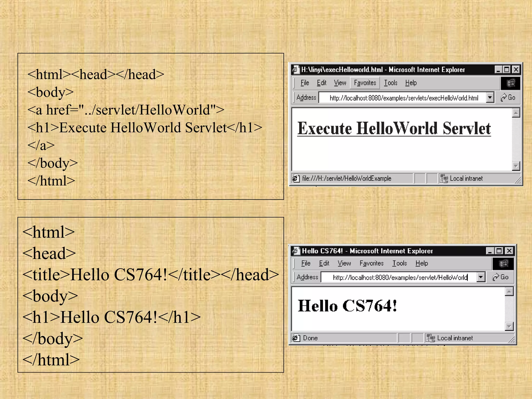Open Edit menu in execHelloworld.html window

322,83
